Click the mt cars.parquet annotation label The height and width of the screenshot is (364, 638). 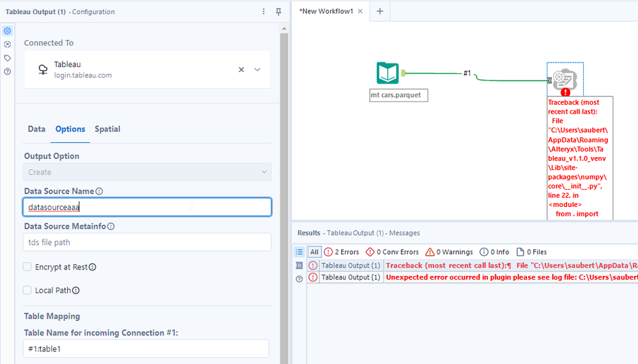[x=399, y=95]
